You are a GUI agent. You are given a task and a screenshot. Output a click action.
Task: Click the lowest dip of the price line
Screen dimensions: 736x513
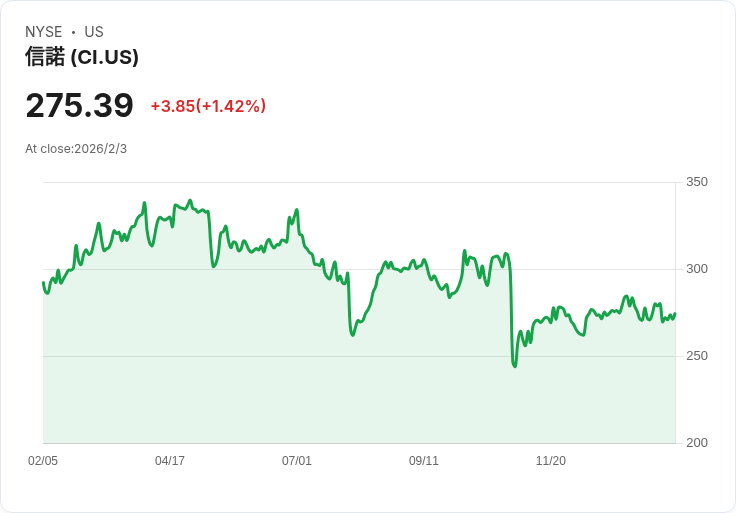click(515, 366)
